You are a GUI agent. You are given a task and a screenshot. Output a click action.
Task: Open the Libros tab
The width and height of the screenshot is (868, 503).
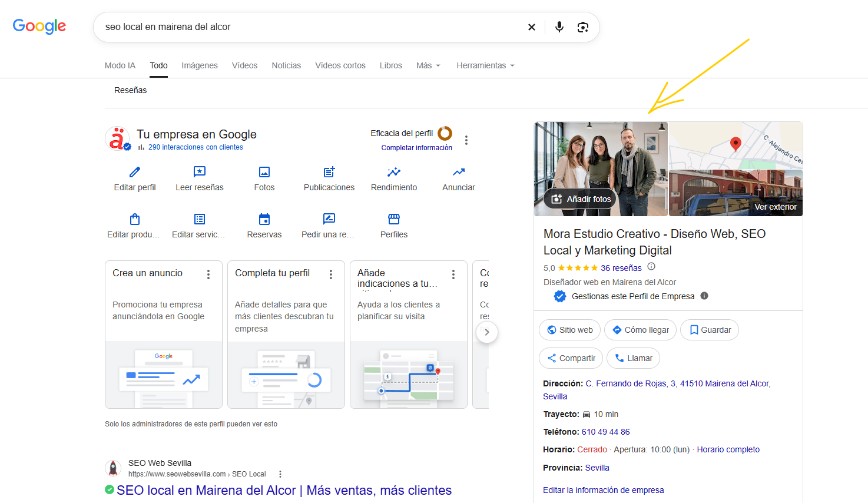tap(391, 65)
